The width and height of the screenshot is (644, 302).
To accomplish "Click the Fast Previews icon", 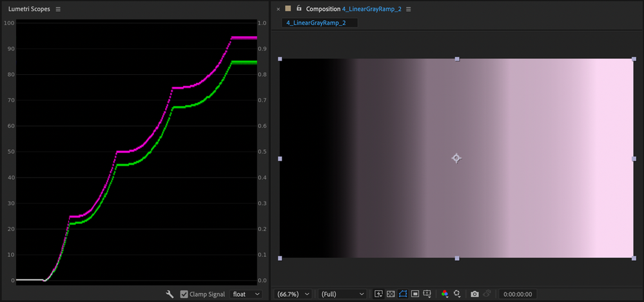I will pos(378,294).
